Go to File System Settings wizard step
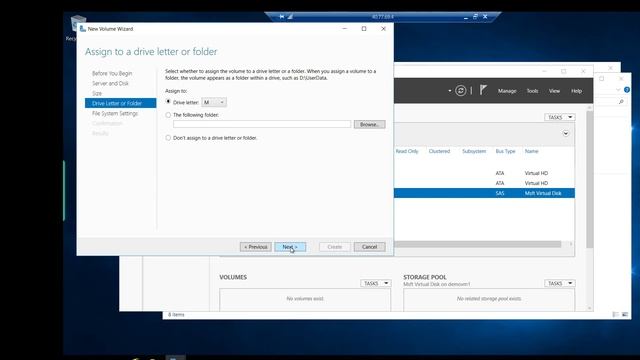640x360 pixels. point(115,113)
